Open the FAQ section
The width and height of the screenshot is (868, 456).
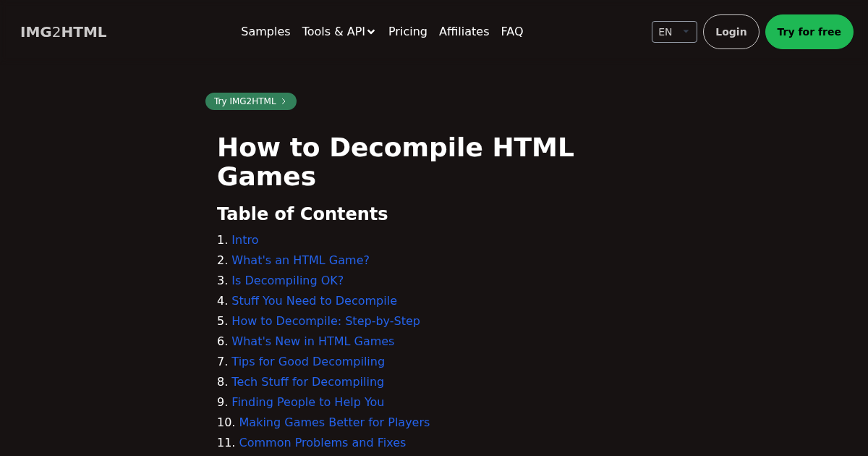(511, 32)
